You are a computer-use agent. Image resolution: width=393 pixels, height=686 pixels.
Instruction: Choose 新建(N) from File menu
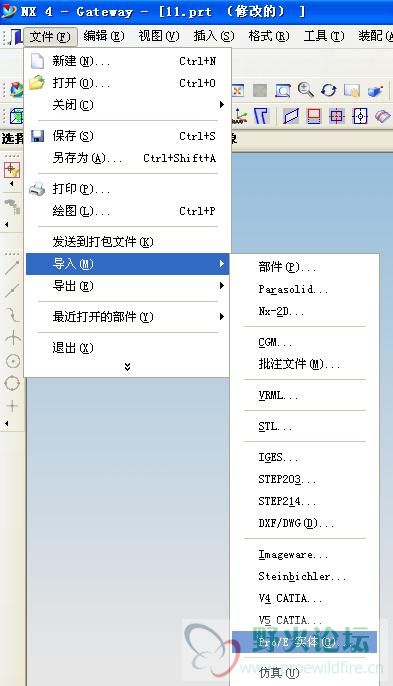pos(127,61)
